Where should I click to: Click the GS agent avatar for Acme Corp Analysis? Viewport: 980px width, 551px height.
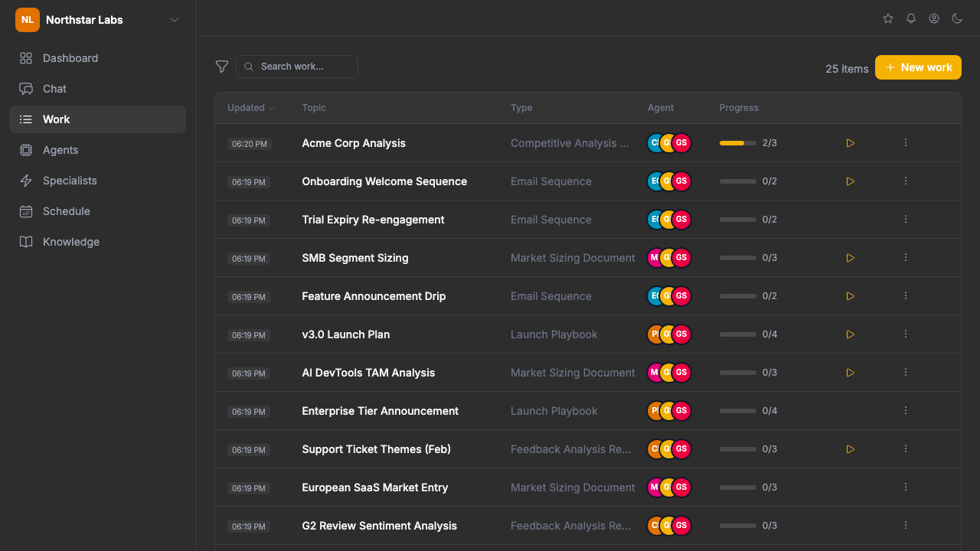tap(681, 143)
